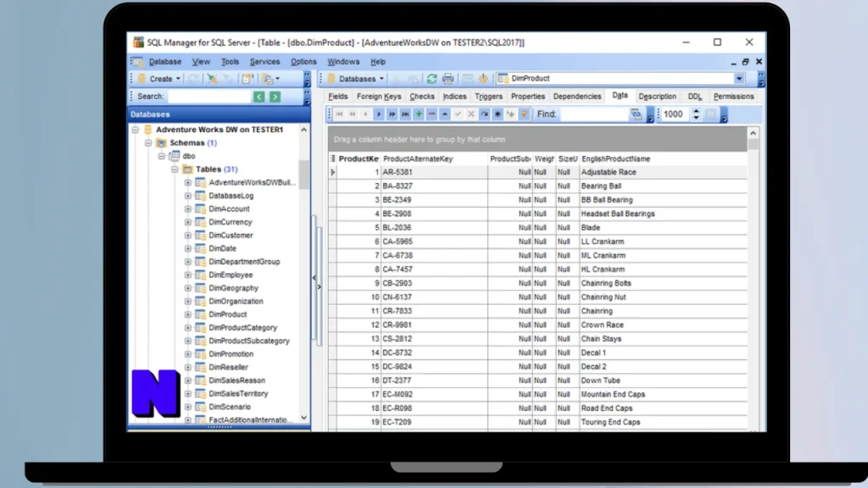Click the filter data funnel icon
The width and height of the screenshot is (868, 488).
[524, 114]
